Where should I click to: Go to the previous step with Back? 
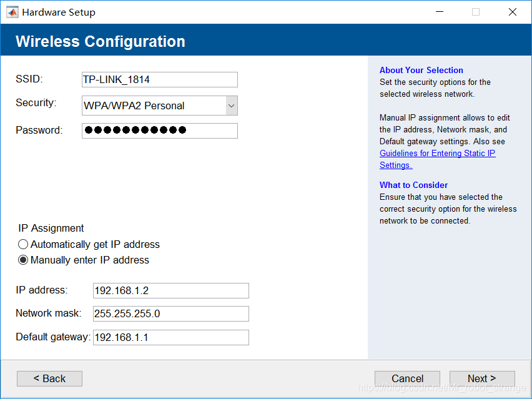(x=49, y=378)
